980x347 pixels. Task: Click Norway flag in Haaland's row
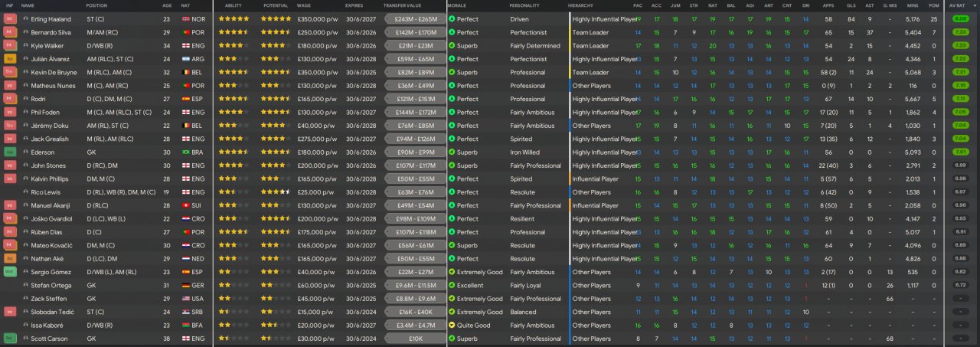click(x=185, y=18)
